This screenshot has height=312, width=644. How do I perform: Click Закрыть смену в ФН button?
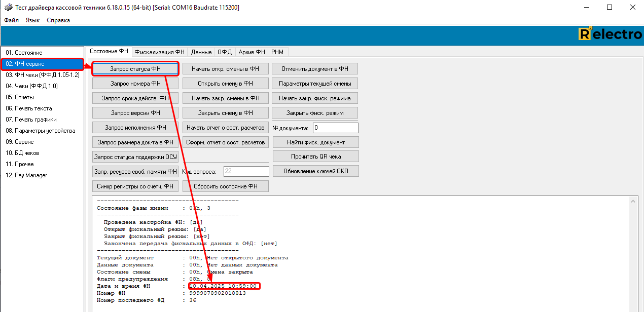(x=226, y=113)
